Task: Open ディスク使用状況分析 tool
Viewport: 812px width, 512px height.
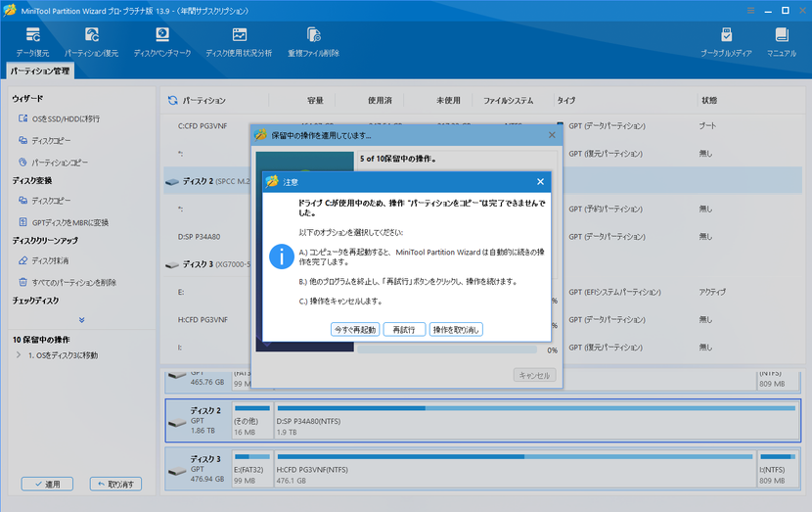Action: [239, 42]
